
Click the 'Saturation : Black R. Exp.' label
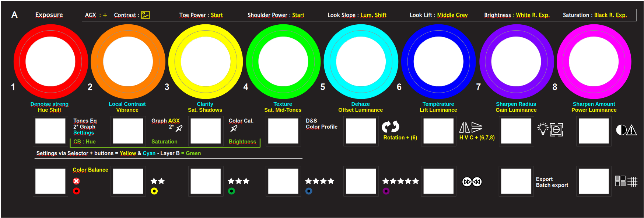click(x=595, y=15)
